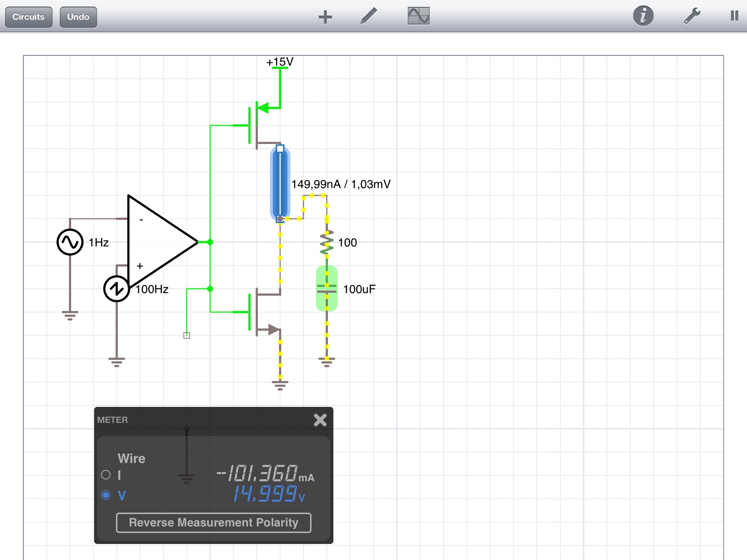Pause the simulation
This screenshot has width=747, height=560.
pos(734,16)
